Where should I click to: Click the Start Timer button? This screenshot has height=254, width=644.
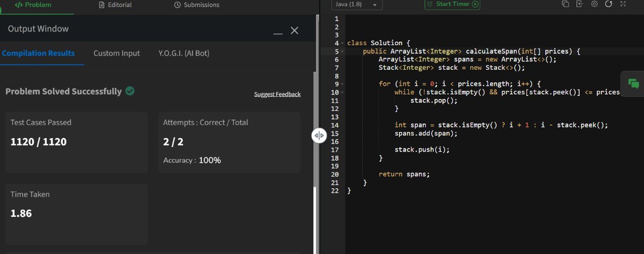tap(452, 4)
